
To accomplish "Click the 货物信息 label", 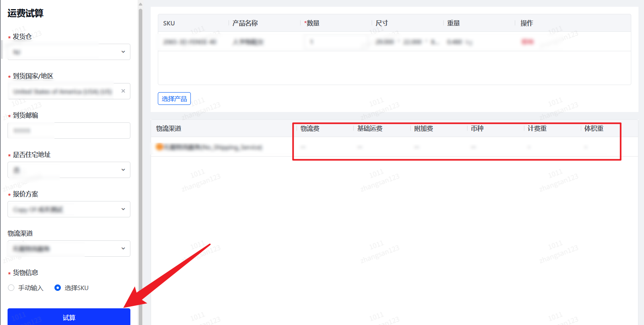I will pos(25,273).
